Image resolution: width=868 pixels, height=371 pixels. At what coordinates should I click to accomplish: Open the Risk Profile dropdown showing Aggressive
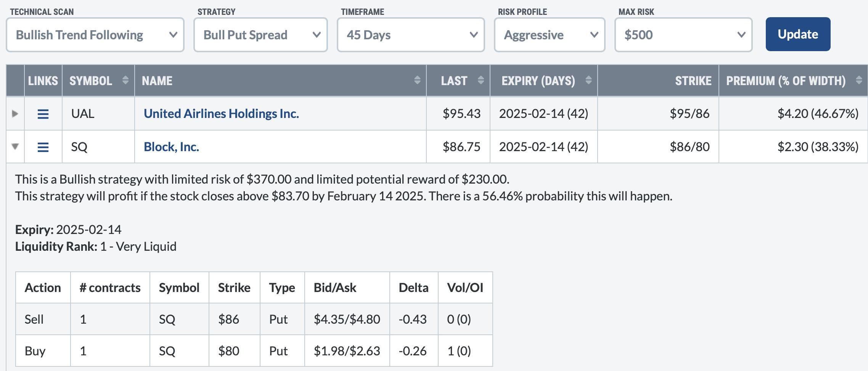click(550, 35)
